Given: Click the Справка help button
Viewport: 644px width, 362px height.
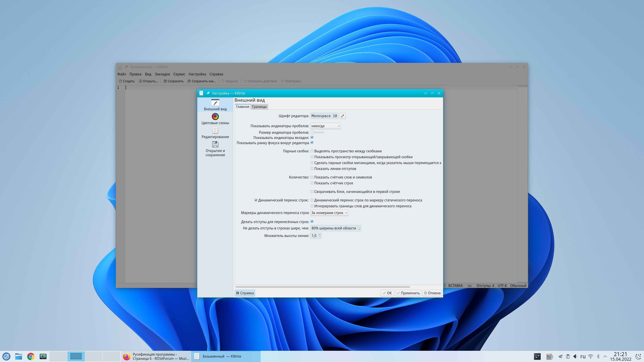Looking at the screenshot, I should click(x=245, y=293).
